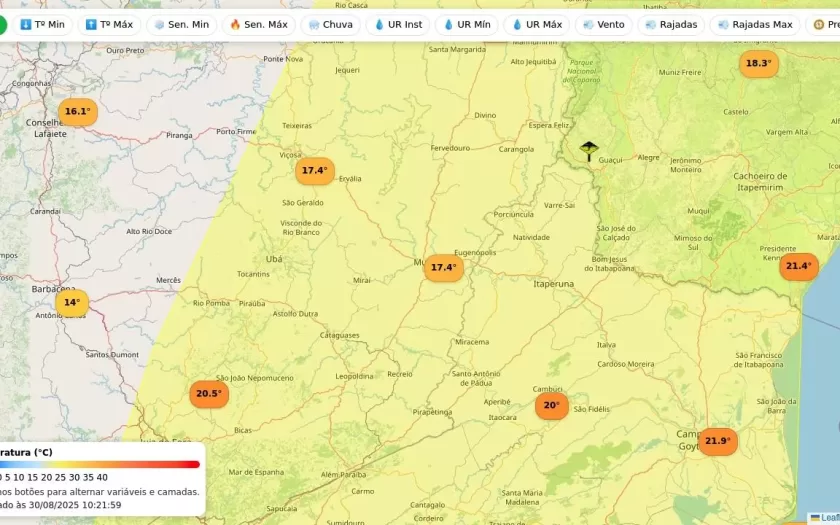The height and width of the screenshot is (525, 840).
Task: Open the 16.1° station marker near Conselheiro Lafaiete
Action: click(78, 112)
